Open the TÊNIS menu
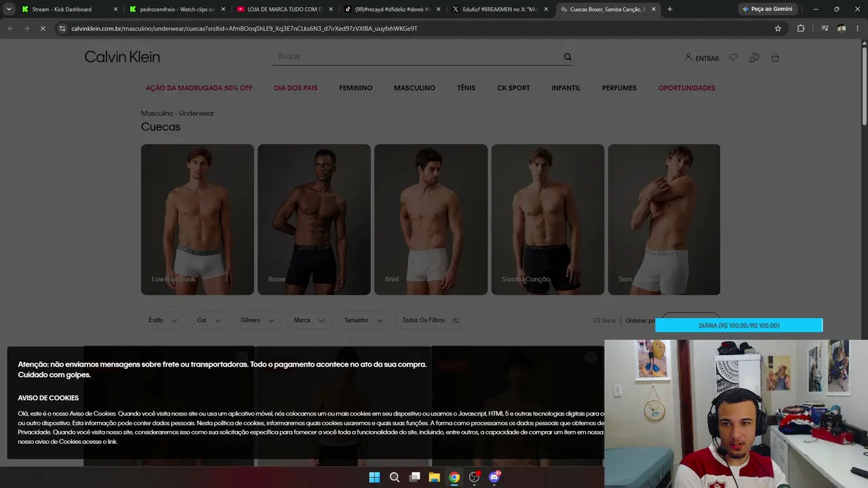Screen dimensions: 868x488 point(466,88)
